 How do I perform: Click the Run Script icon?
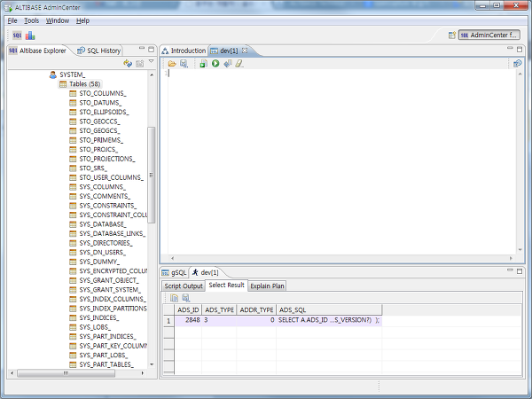click(x=203, y=64)
